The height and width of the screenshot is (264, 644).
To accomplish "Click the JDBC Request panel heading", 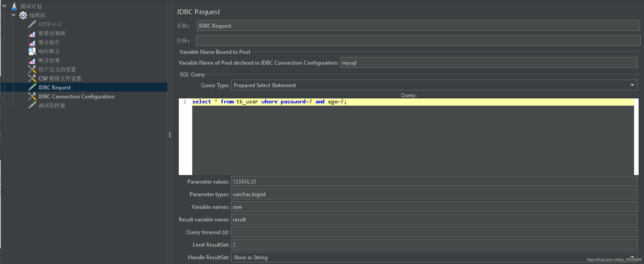I will pyautogui.click(x=198, y=12).
